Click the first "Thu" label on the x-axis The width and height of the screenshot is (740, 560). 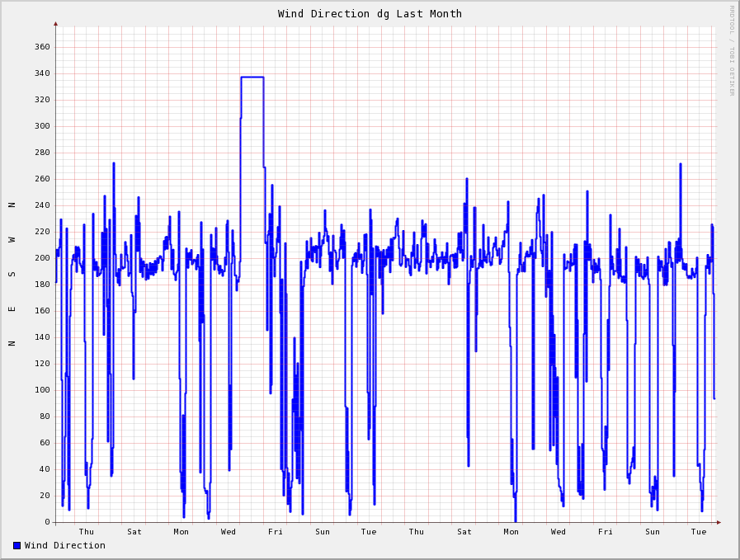tap(87, 532)
